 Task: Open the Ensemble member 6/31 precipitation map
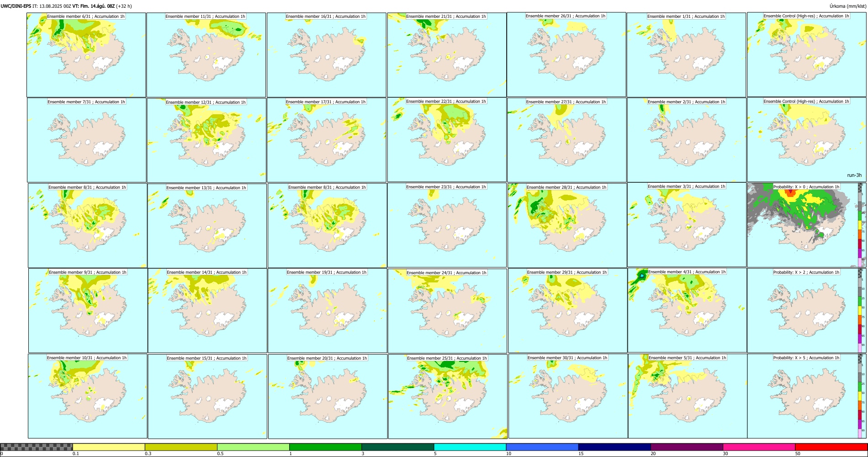point(86,55)
